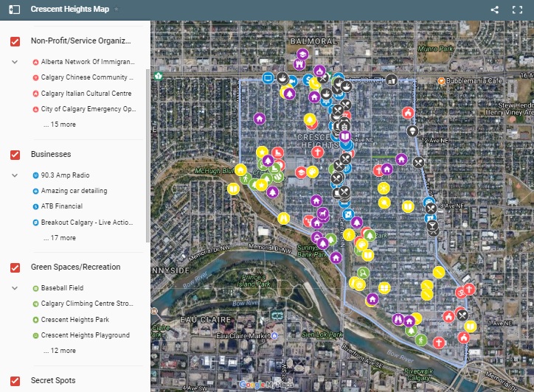Open Calgary Italian Cultural Centre entry
This screenshot has width=534, height=392.
(82, 94)
